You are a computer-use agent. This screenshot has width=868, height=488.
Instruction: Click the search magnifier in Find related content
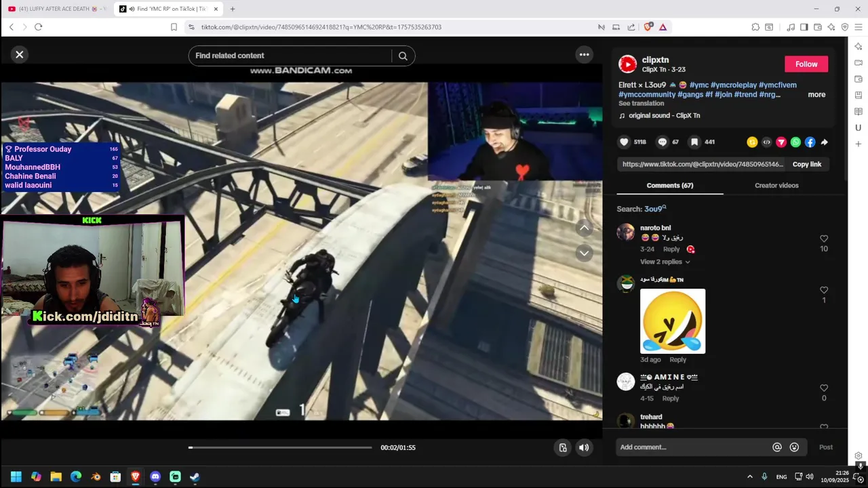point(403,56)
